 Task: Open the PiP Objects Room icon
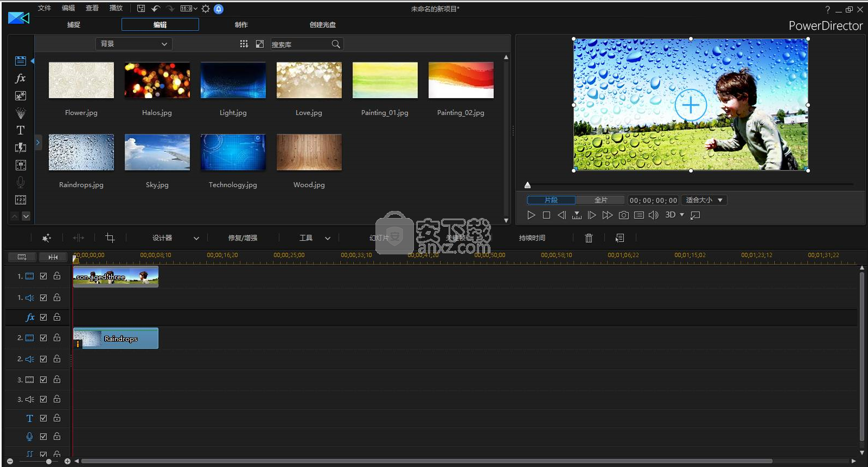pos(21,95)
